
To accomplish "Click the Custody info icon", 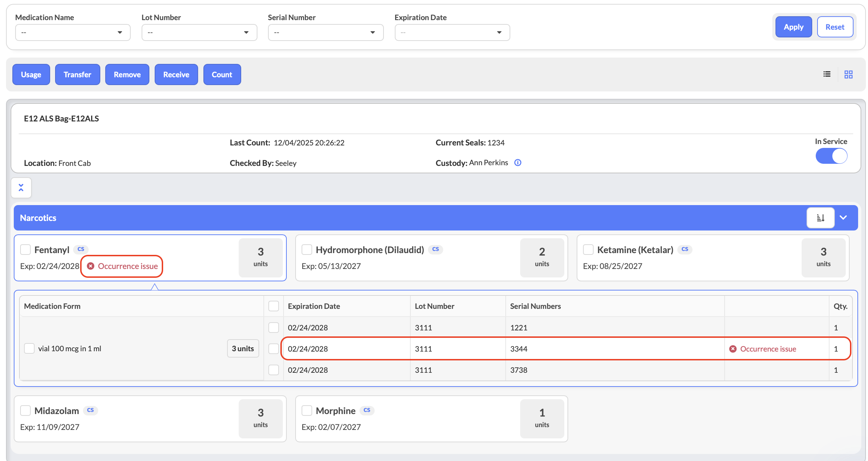I will coord(518,163).
